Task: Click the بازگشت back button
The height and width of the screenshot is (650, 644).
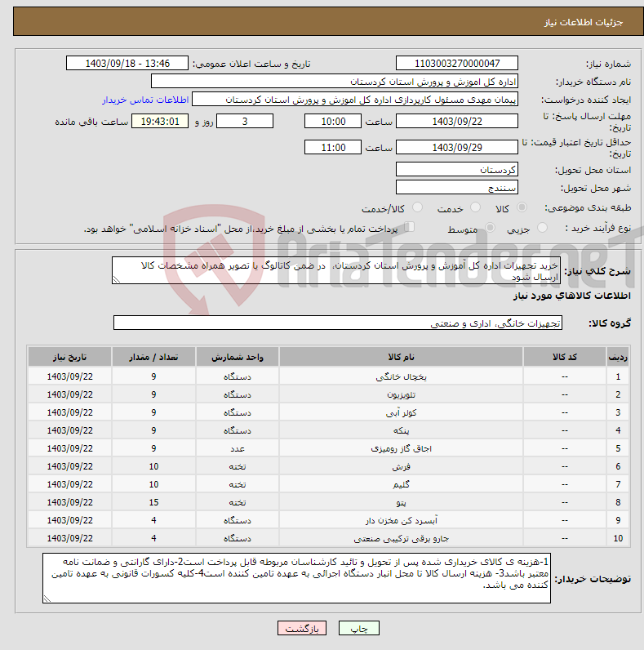Action: tap(302, 629)
